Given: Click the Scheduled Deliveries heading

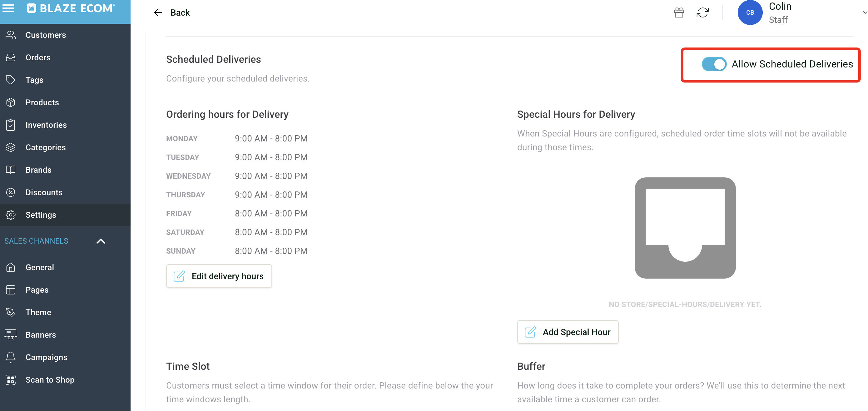Looking at the screenshot, I should (213, 59).
